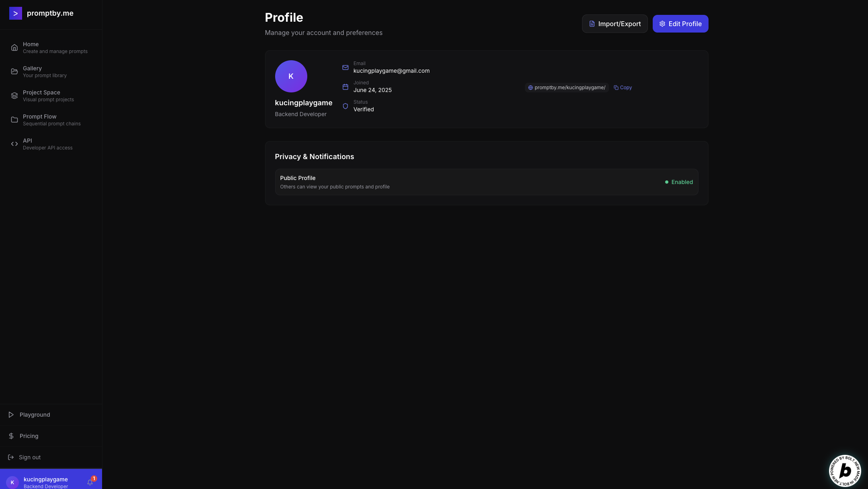Viewport: 868px width, 489px height.
Task: Copy the public profile URL
Action: pos(623,88)
